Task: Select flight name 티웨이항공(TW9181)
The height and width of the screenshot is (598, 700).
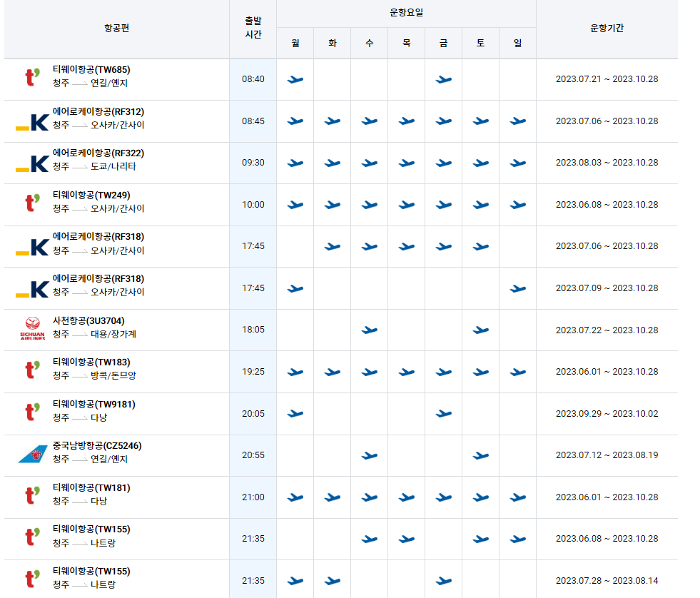Action: [x=93, y=404]
